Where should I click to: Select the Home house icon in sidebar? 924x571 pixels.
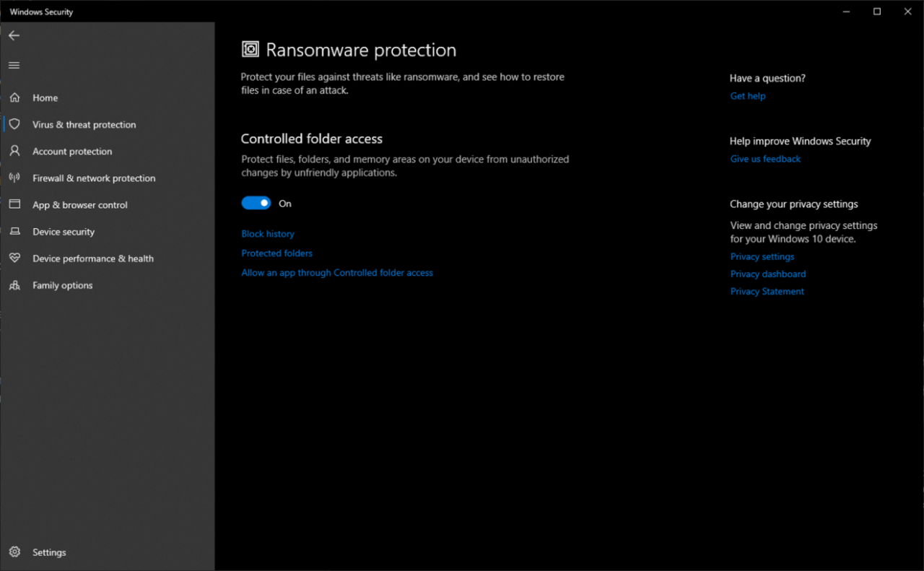coord(14,97)
